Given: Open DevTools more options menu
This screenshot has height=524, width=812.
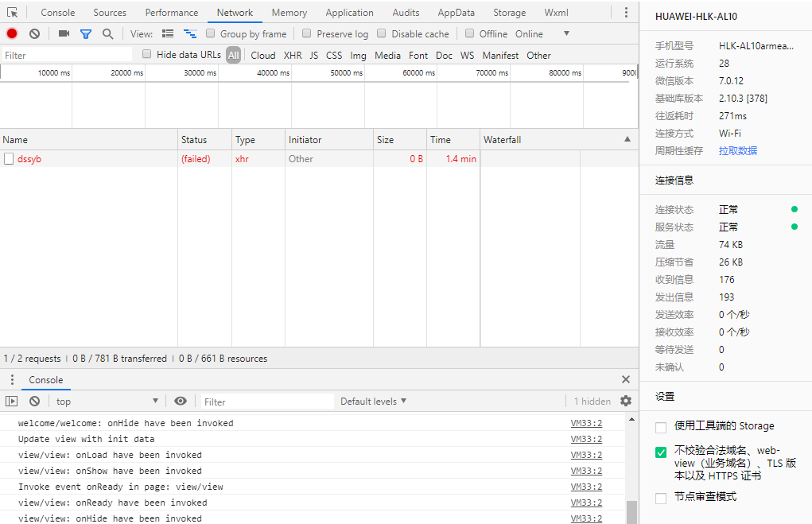Looking at the screenshot, I should 626,13.
